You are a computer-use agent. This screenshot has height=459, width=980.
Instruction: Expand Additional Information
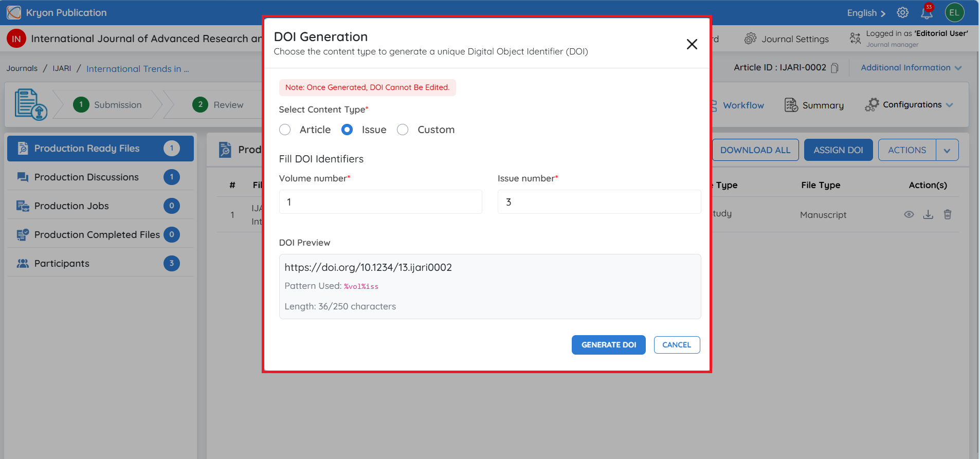(x=911, y=68)
